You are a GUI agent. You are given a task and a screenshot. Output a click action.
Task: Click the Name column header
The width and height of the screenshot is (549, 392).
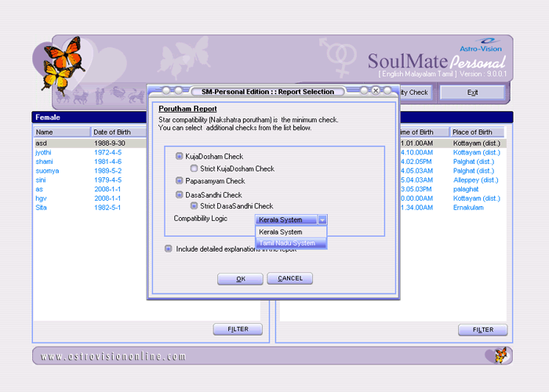(x=62, y=132)
